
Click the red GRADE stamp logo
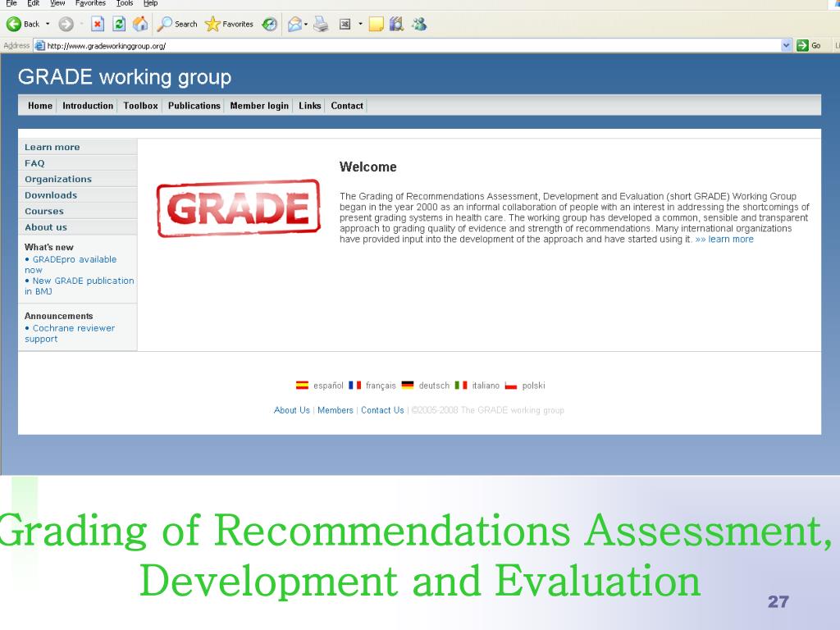click(x=239, y=208)
